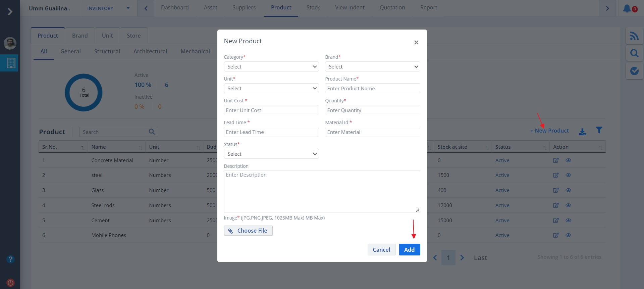Click the Choose File button
The image size is (644, 289).
tap(248, 231)
